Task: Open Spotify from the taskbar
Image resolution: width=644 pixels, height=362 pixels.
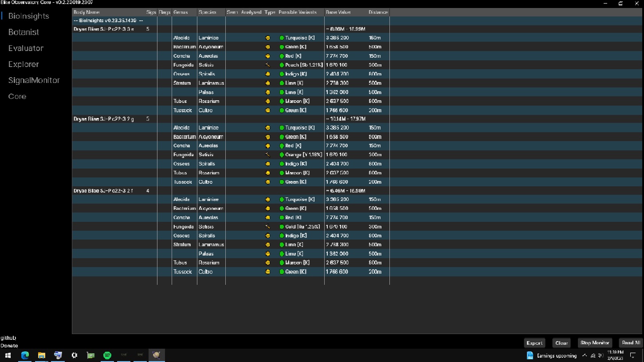Action: click(x=107, y=355)
